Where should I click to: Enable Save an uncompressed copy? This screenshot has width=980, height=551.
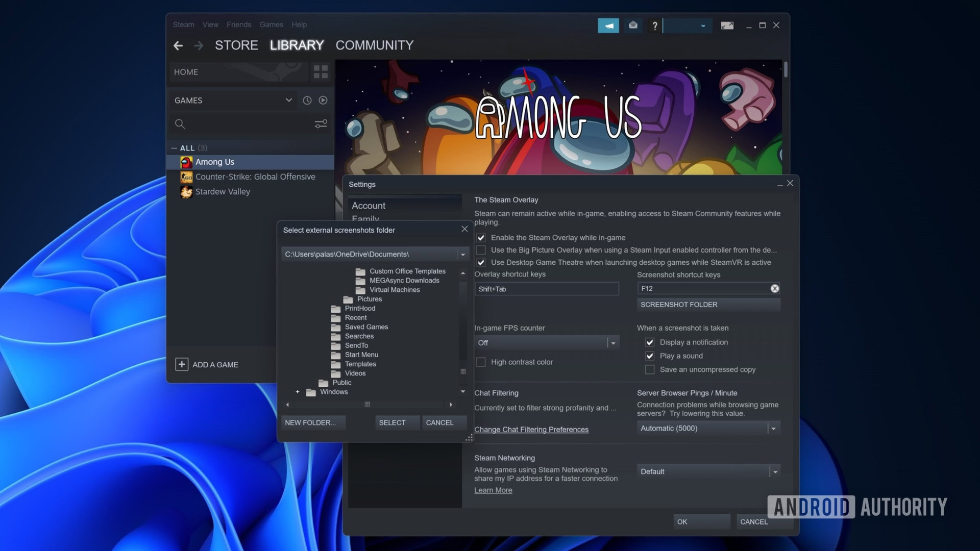point(650,369)
